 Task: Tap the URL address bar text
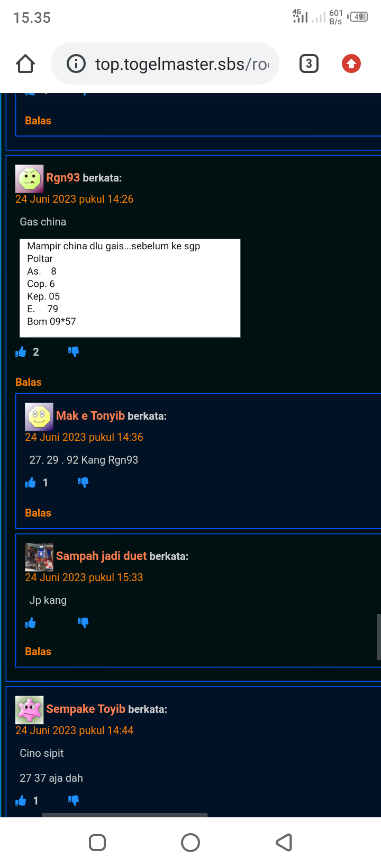click(x=182, y=64)
